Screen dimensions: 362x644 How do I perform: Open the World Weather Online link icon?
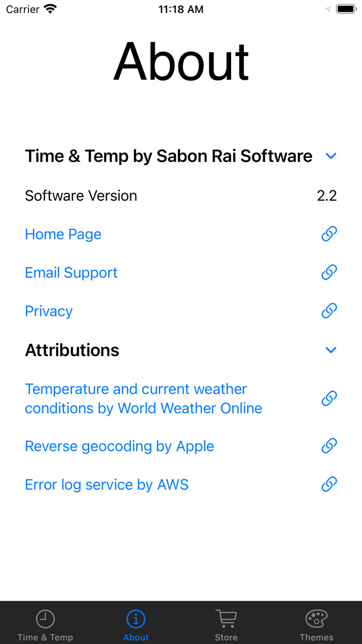point(329,399)
